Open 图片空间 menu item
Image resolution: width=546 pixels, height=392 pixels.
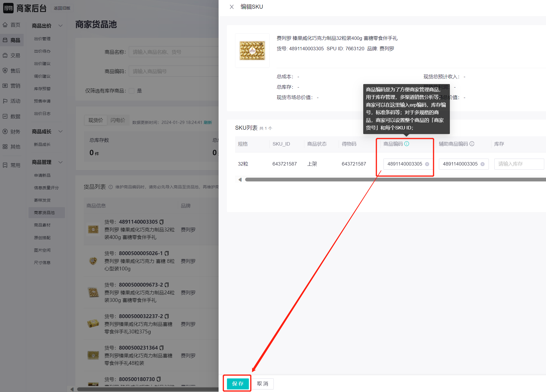click(42, 250)
